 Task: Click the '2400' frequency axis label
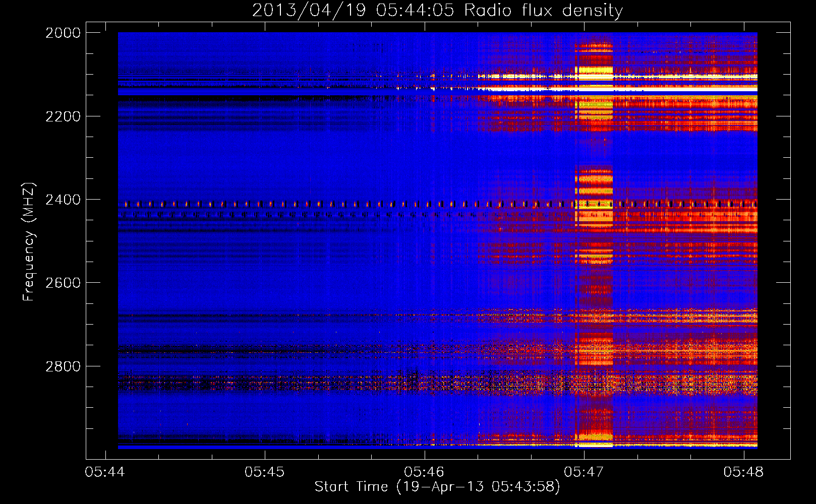63,200
